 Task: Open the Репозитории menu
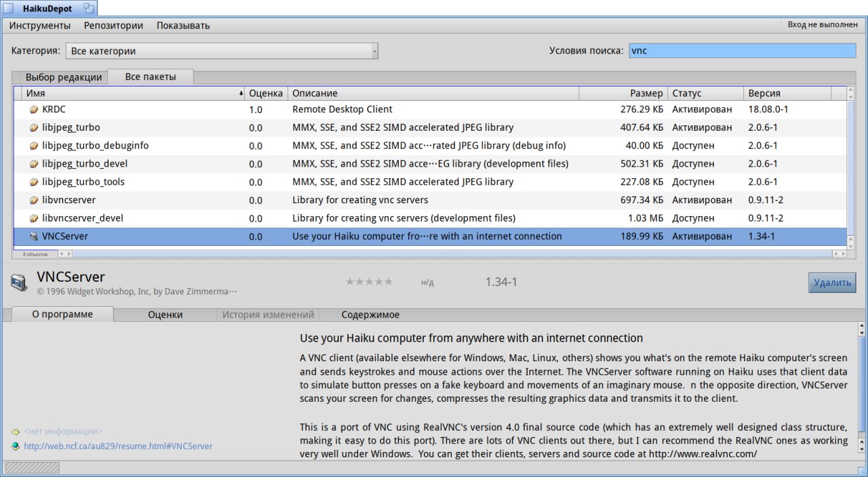pos(113,26)
